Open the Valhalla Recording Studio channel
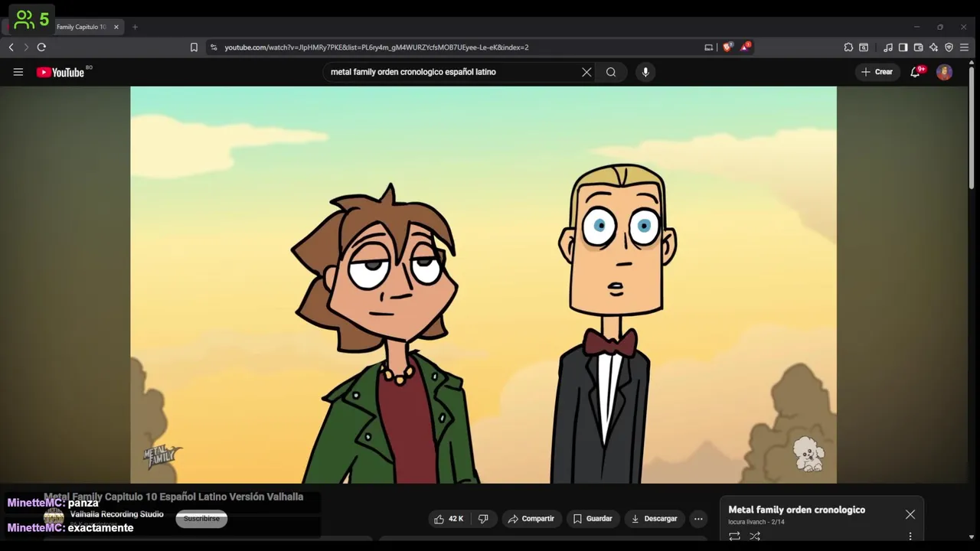Viewport: 980px width, 551px height. [116, 514]
